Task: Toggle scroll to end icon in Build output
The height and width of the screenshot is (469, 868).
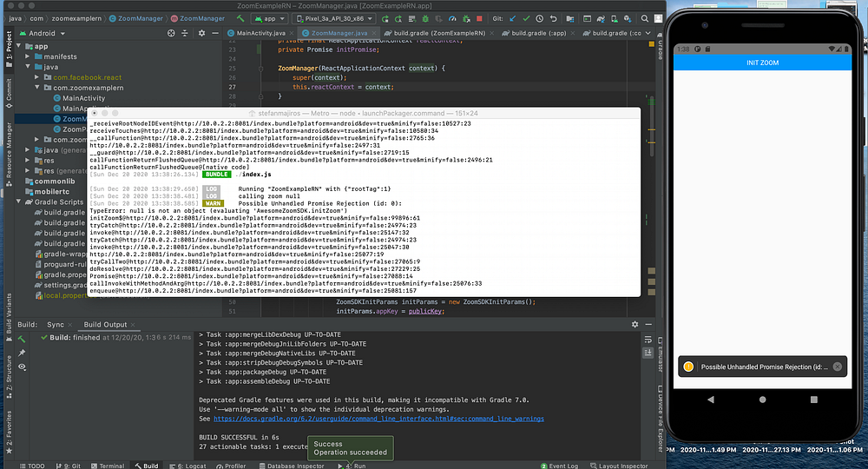Action: click(648, 353)
